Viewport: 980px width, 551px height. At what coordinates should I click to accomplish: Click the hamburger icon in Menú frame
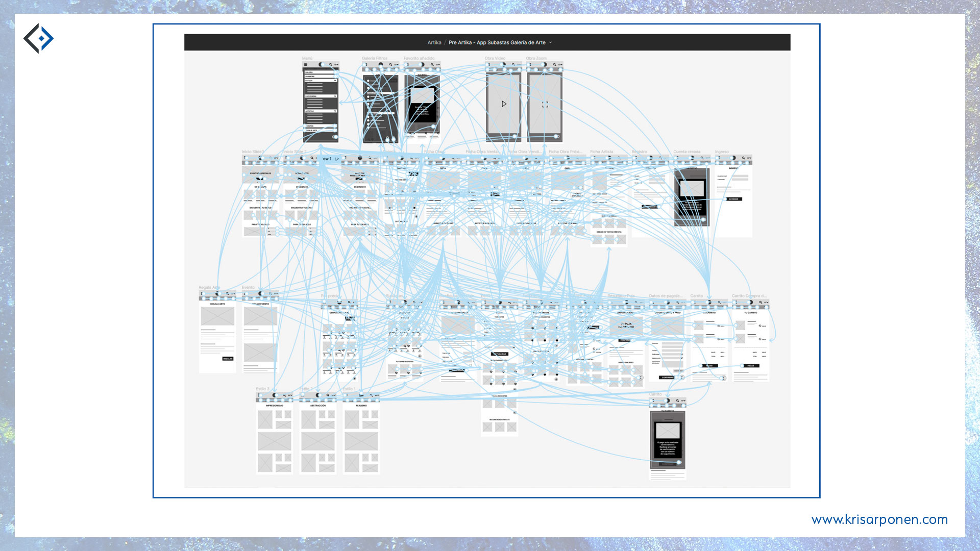306,65
